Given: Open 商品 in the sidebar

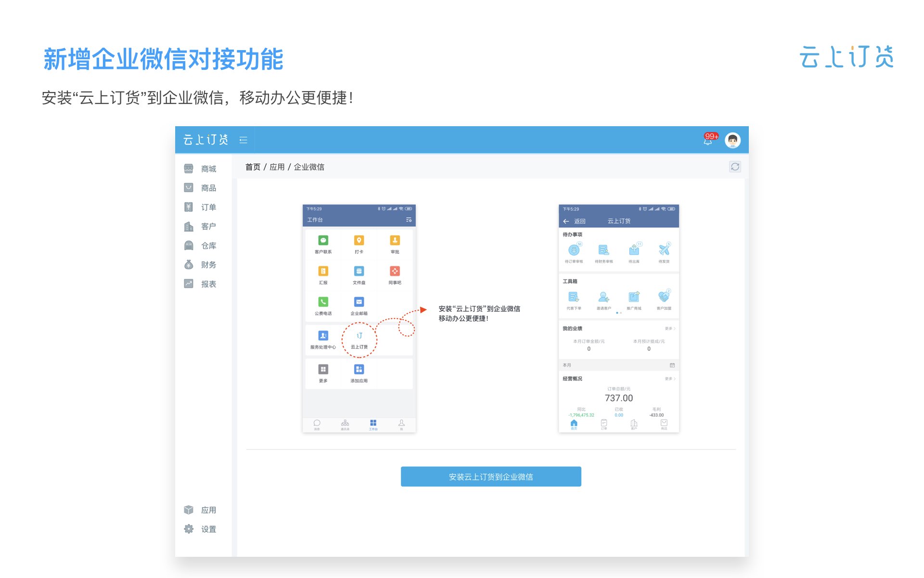Looking at the screenshot, I should coord(201,188).
